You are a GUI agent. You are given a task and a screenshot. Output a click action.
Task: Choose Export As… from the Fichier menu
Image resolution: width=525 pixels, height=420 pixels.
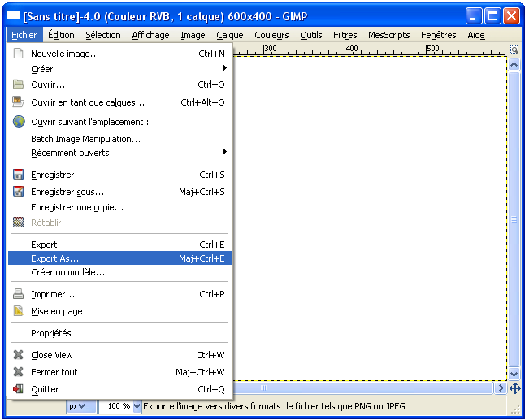pos(119,258)
